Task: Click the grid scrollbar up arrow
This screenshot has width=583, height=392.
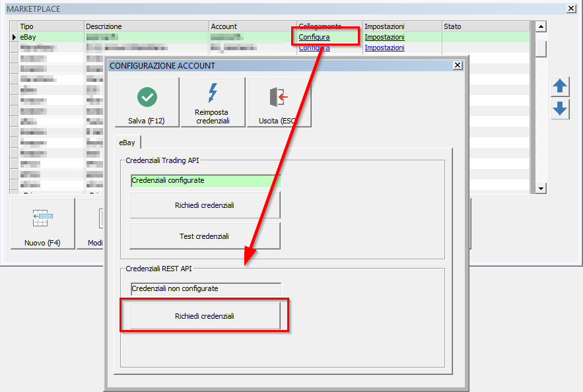Action: coord(541,26)
